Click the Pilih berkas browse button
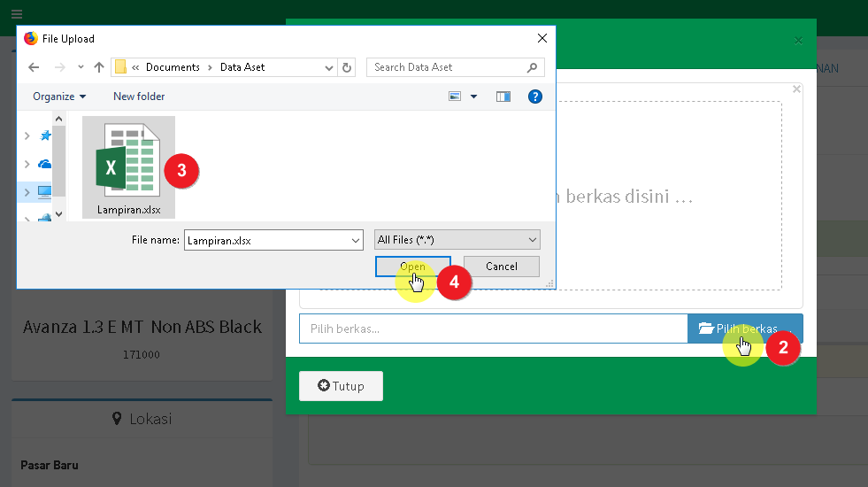This screenshot has height=487, width=868. 745,329
